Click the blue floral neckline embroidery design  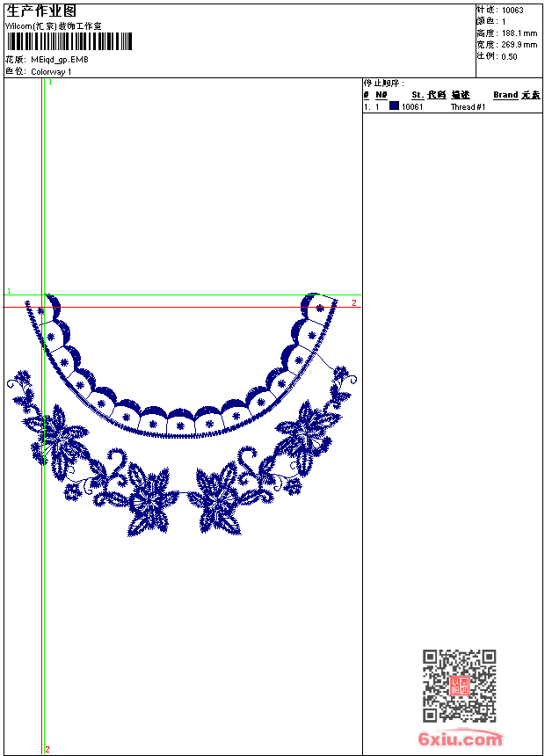click(x=182, y=415)
